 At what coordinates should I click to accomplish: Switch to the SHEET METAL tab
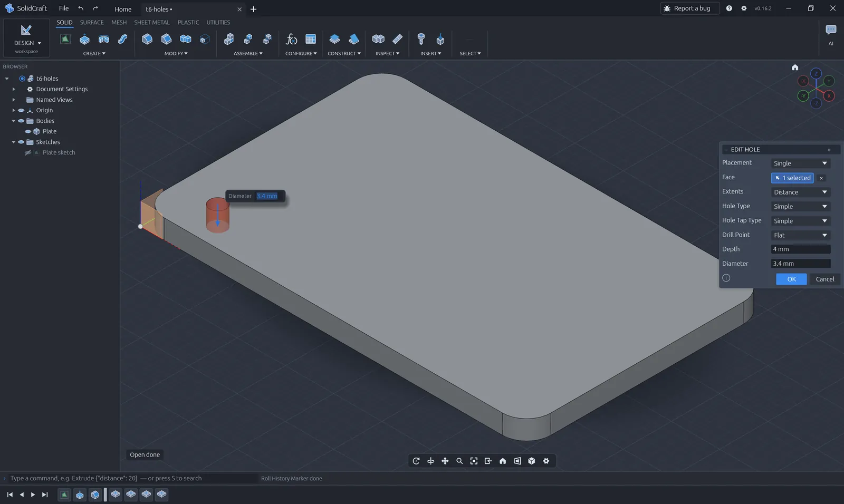[x=152, y=23]
